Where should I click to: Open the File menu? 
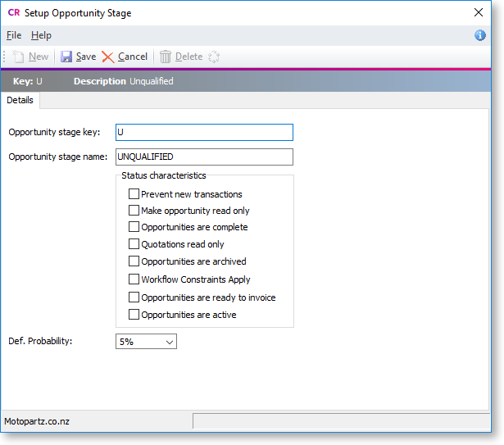pos(14,35)
